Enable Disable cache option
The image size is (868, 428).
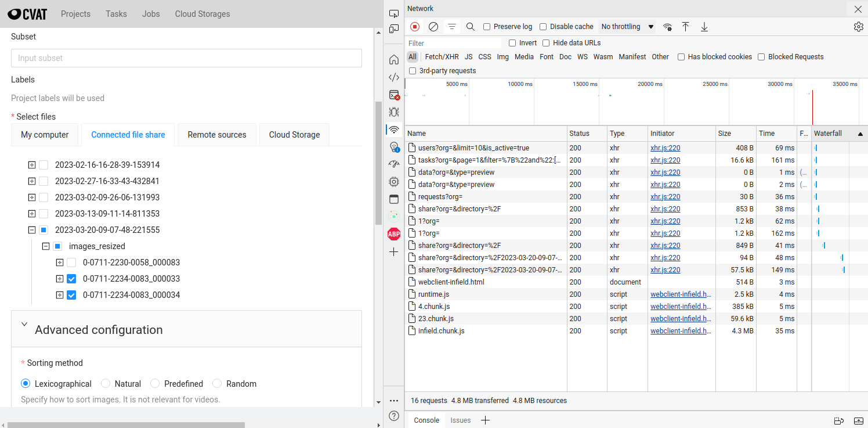[542, 26]
